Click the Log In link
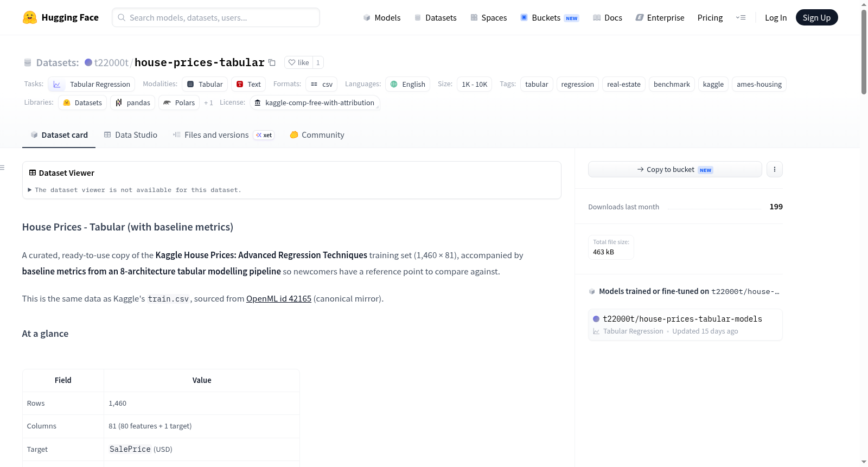 coord(776,18)
